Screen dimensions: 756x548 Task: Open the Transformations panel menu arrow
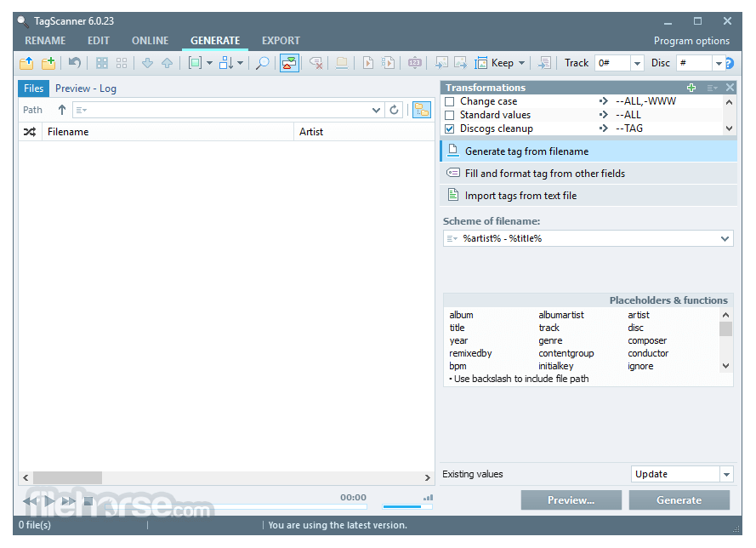[x=712, y=88]
